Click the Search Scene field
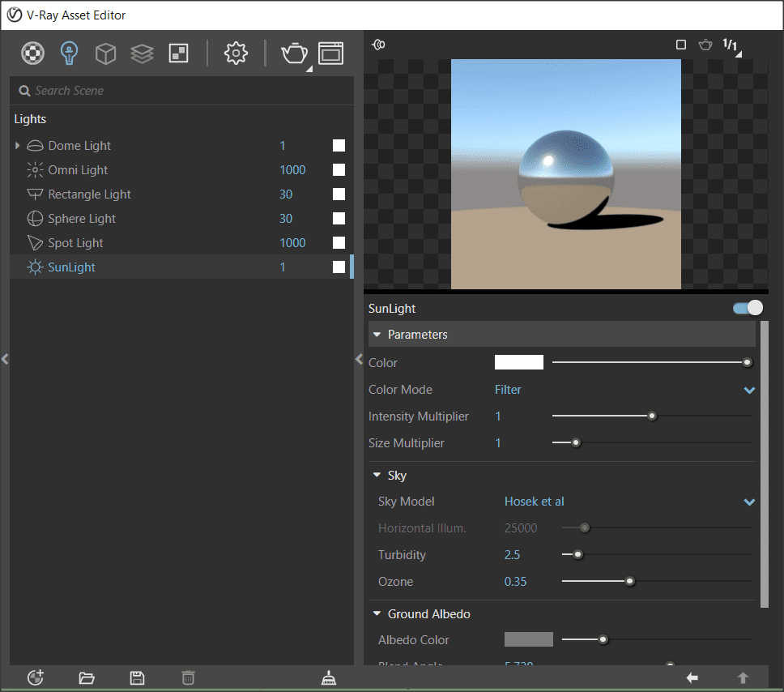 click(x=186, y=91)
